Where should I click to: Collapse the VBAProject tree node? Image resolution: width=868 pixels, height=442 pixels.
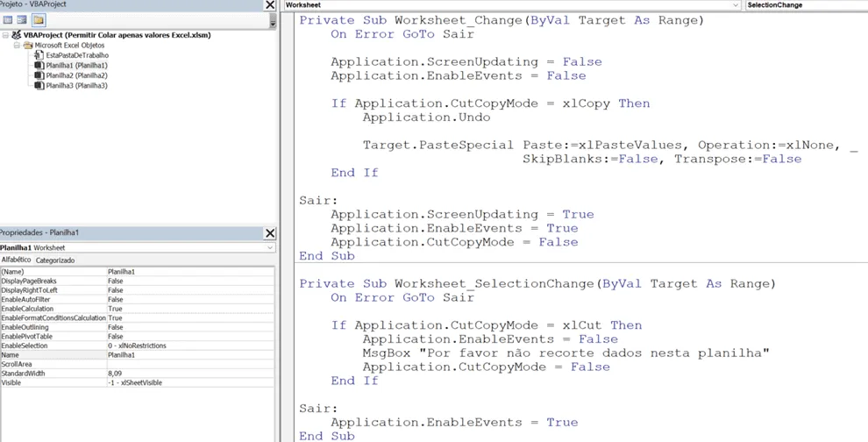(x=5, y=35)
